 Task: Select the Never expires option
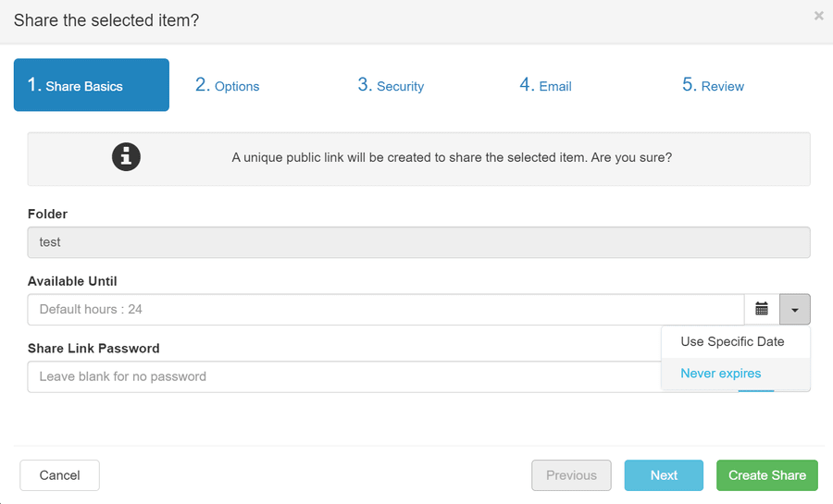(x=721, y=374)
